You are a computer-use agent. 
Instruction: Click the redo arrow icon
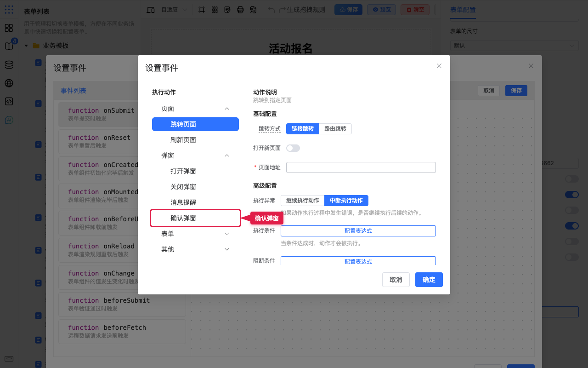(282, 10)
